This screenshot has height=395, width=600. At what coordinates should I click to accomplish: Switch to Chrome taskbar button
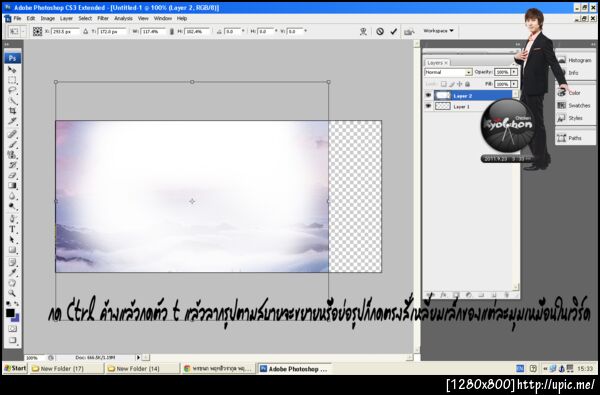pyautogui.click(x=218, y=369)
